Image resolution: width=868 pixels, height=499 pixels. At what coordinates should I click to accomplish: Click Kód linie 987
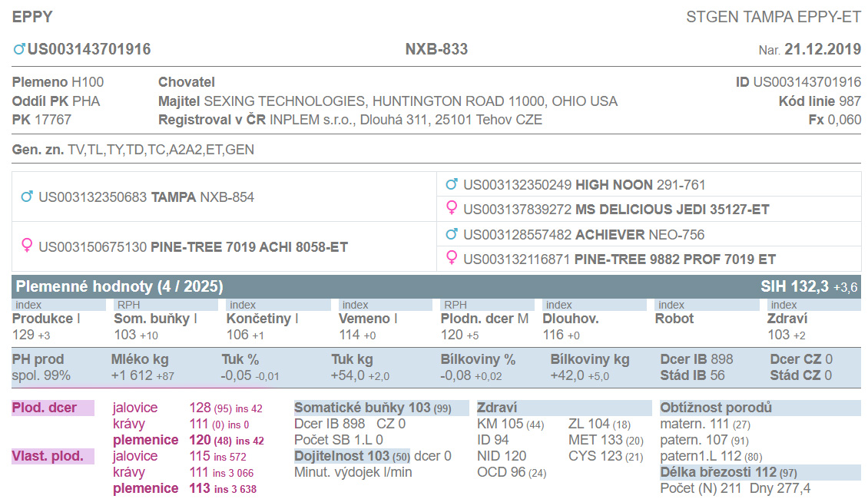(x=820, y=101)
